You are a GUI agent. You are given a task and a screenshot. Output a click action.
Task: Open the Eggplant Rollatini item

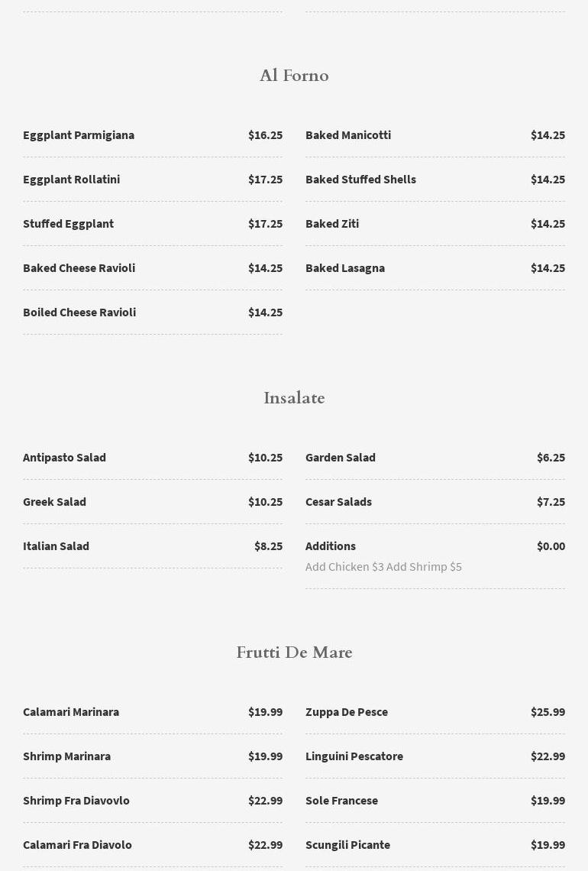pos(71,180)
